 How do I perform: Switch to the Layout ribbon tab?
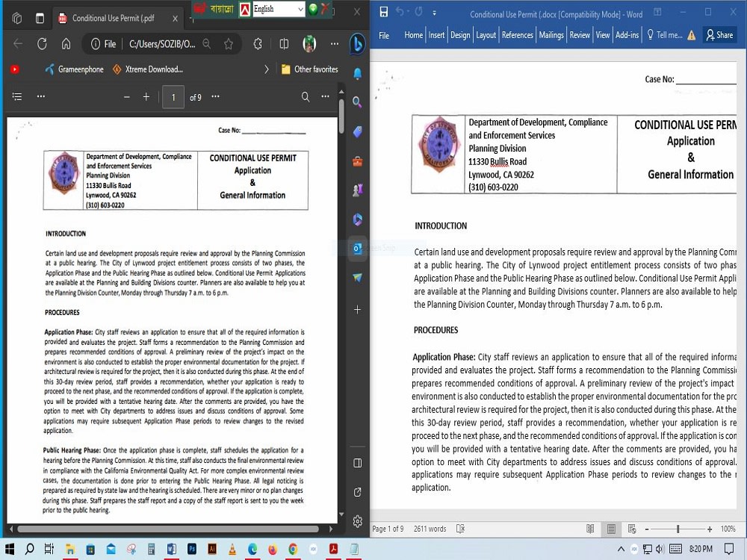click(x=486, y=35)
